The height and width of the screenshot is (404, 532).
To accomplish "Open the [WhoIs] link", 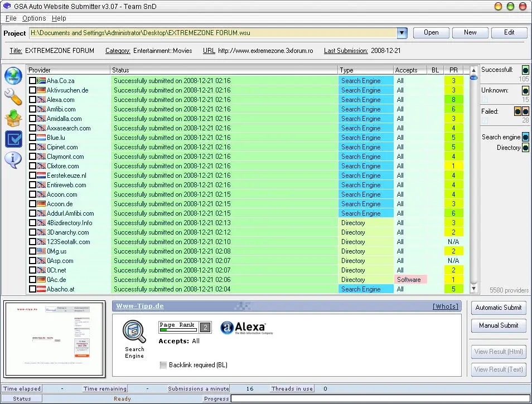I will pyautogui.click(x=446, y=306).
